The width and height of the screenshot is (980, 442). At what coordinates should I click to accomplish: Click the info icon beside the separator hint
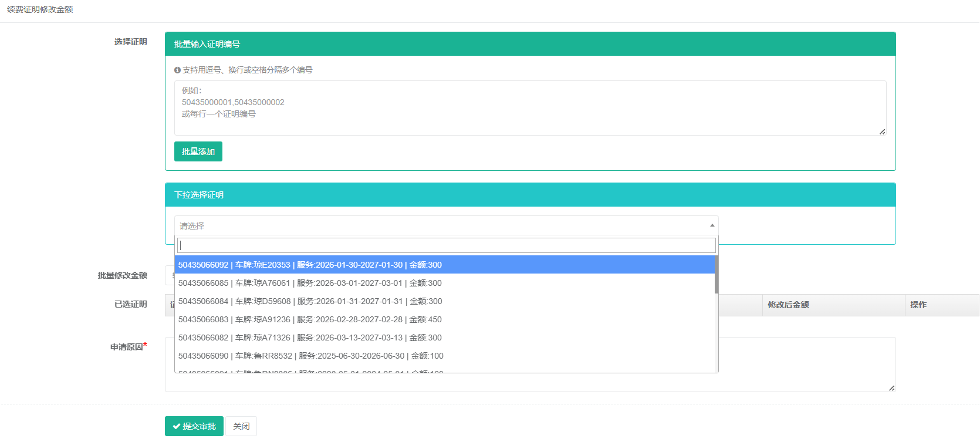[177, 70]
